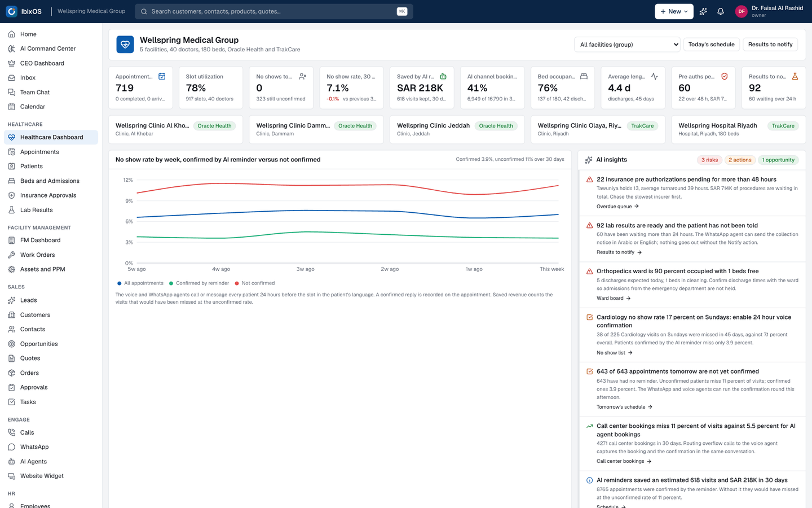The image size is (812, 508).
Task: Follow the No show list link
Action: [615, 353]
